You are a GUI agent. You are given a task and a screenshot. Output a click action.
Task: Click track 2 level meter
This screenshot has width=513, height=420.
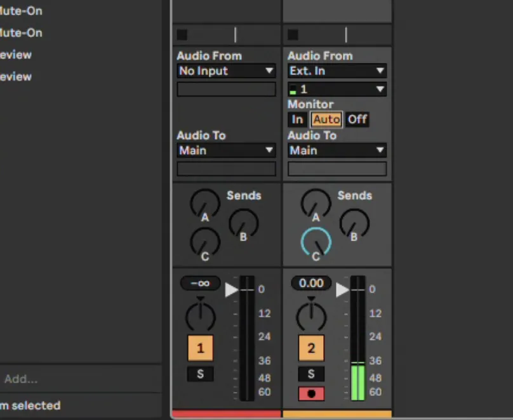point(357,338)
